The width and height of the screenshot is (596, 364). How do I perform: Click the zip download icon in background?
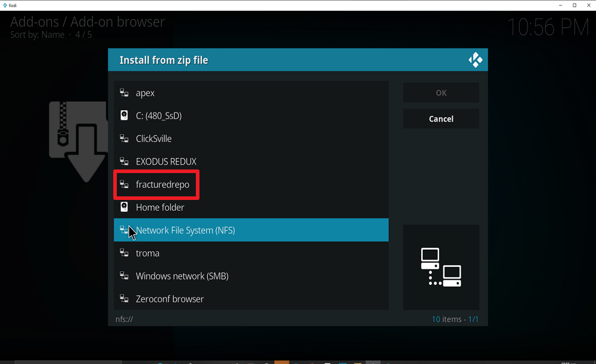click(78, 141)
